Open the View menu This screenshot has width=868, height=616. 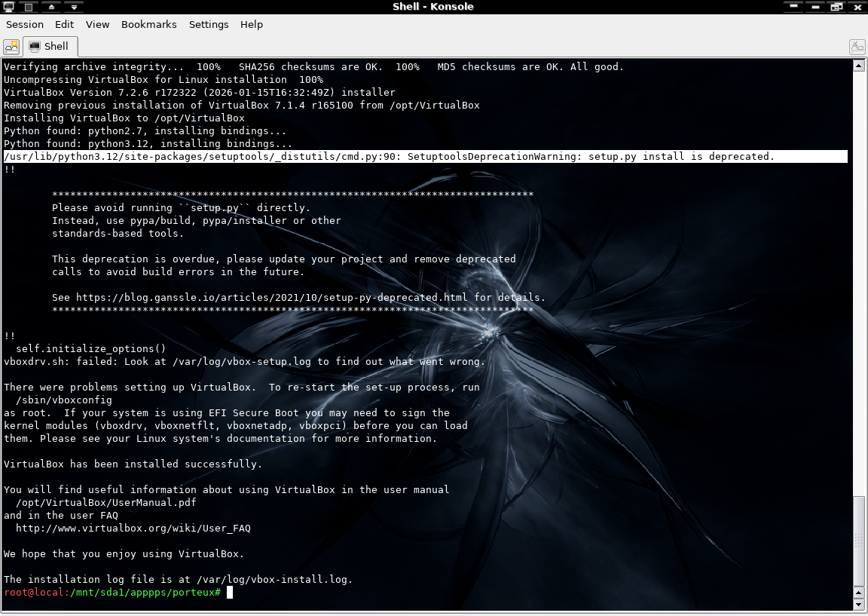tap(97, 24)
